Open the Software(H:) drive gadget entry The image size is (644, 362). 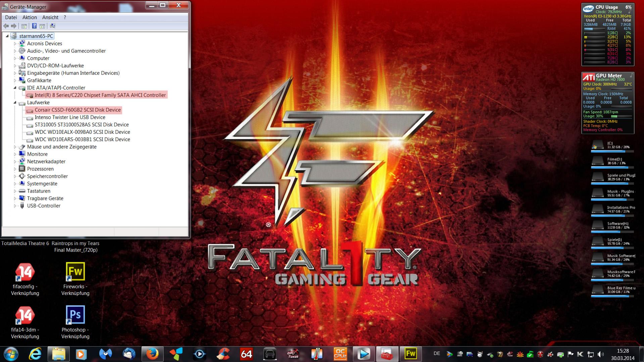(612, 226)
